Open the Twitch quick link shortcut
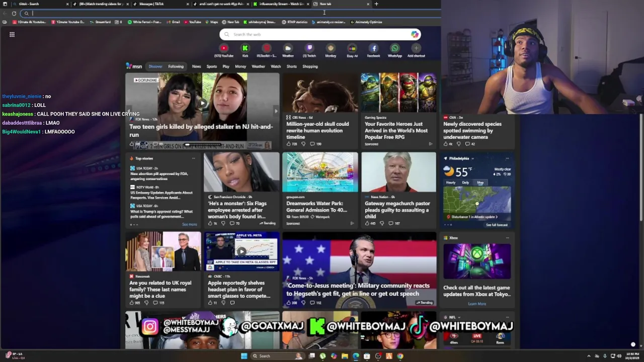 tap(309, 48)
